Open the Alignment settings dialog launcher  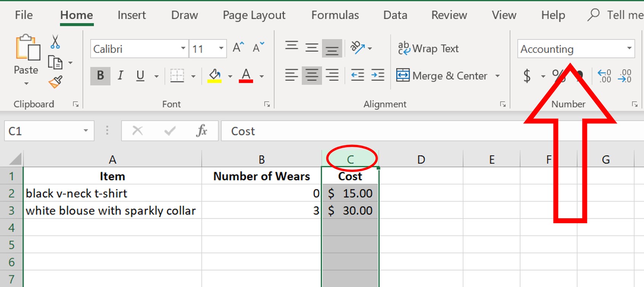point(503,104)
